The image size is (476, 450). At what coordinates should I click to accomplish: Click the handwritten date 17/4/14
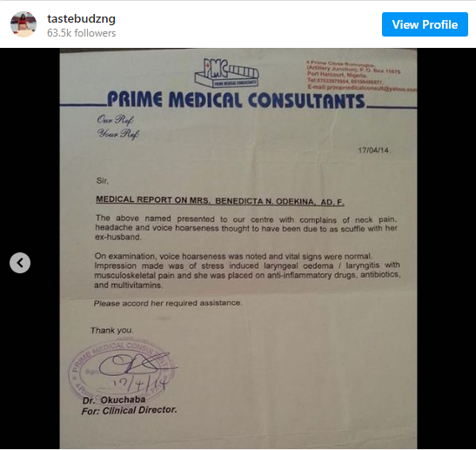[140, 384]
